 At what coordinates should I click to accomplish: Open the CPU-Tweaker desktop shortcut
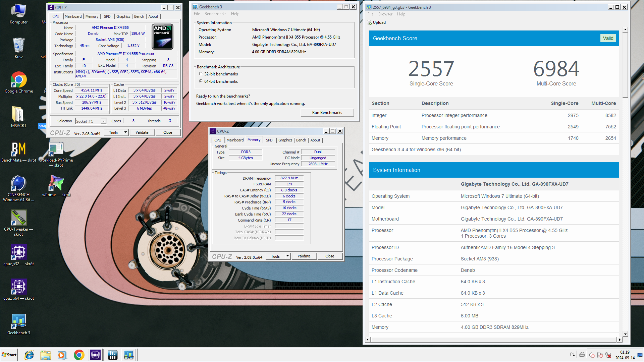tap(18, 223)
